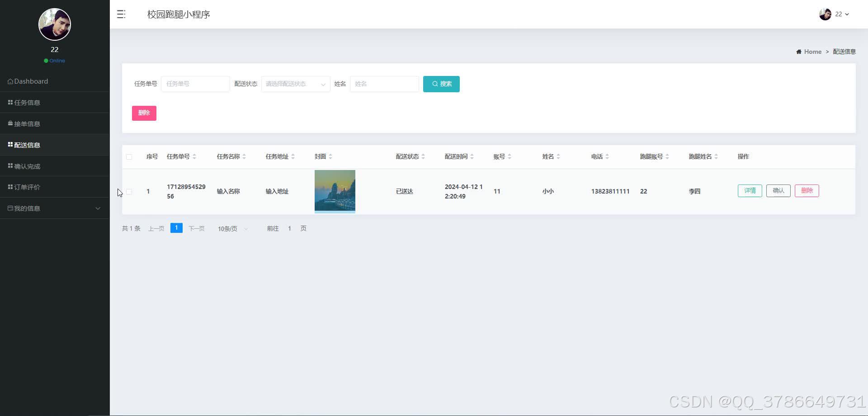868x416 pixels.
Task: Click delivery time 2024-04-12 cell
Action: pos(464,192)
